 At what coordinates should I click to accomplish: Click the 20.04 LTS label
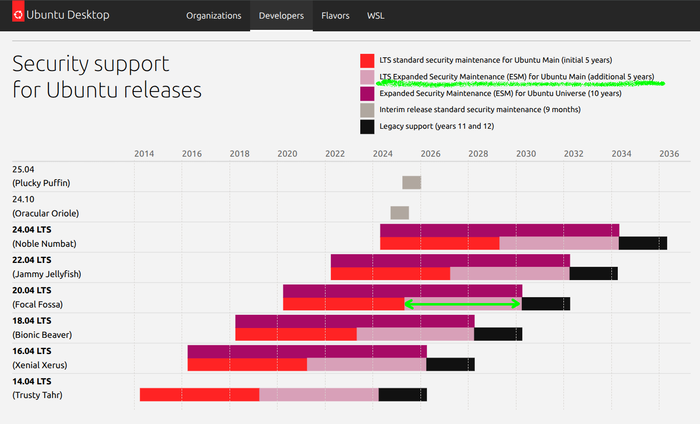point(32,291)
